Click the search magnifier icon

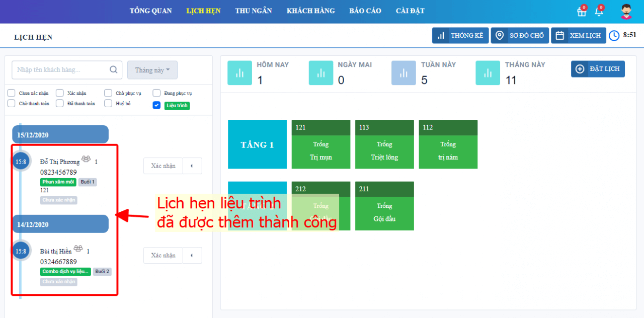pos(114,70)
